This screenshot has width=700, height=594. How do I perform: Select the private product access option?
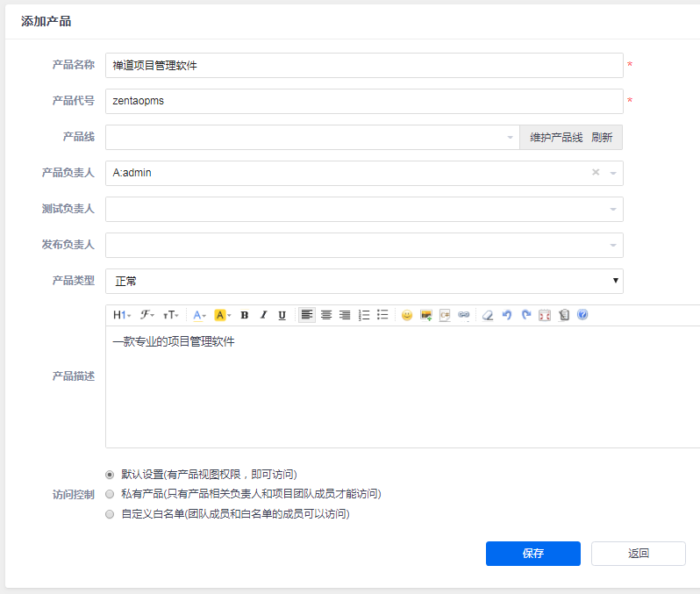coord(110,494)
